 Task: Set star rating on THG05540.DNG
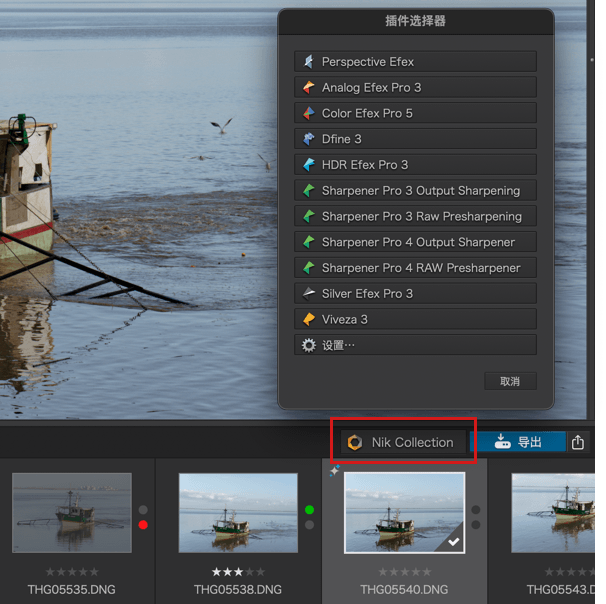click(405, 572)
